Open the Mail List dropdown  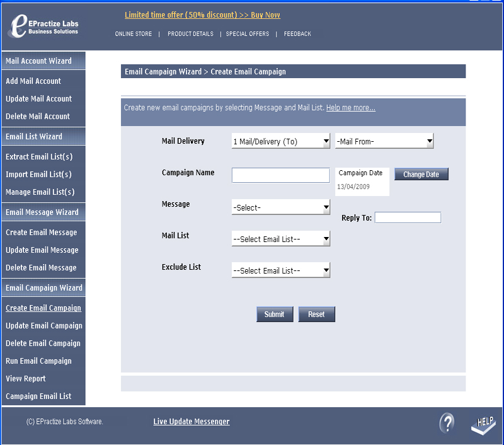pyautogui.click(x=280, y=239)
